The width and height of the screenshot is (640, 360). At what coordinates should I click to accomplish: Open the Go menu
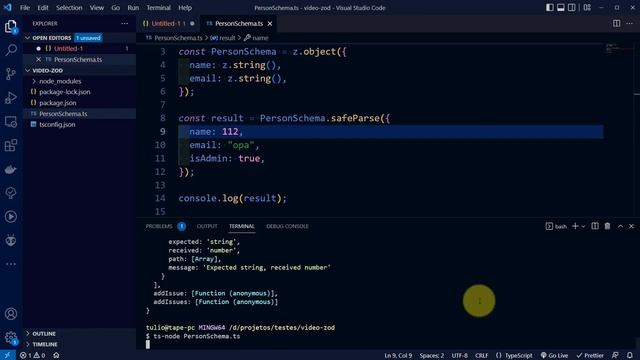pos(116,8)
